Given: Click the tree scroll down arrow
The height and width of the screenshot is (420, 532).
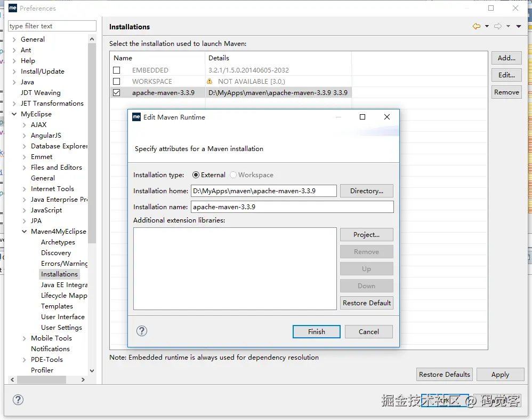Looking at the screenshot, I should click(x=92, y=370).
